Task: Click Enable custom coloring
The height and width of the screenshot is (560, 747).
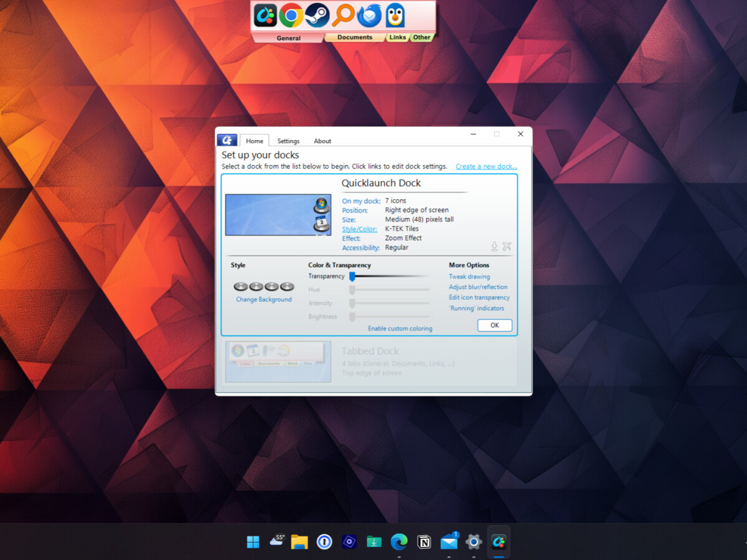Action: (400, 329)
